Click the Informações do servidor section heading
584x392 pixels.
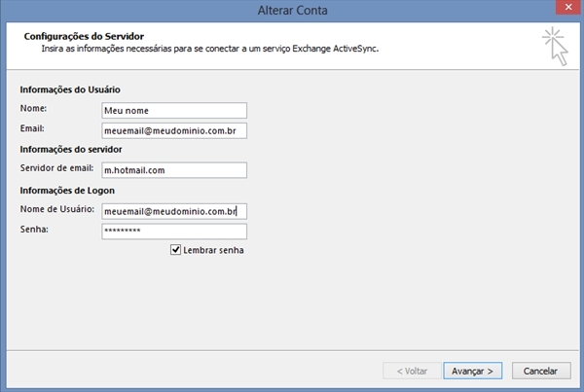coord(71,149)
